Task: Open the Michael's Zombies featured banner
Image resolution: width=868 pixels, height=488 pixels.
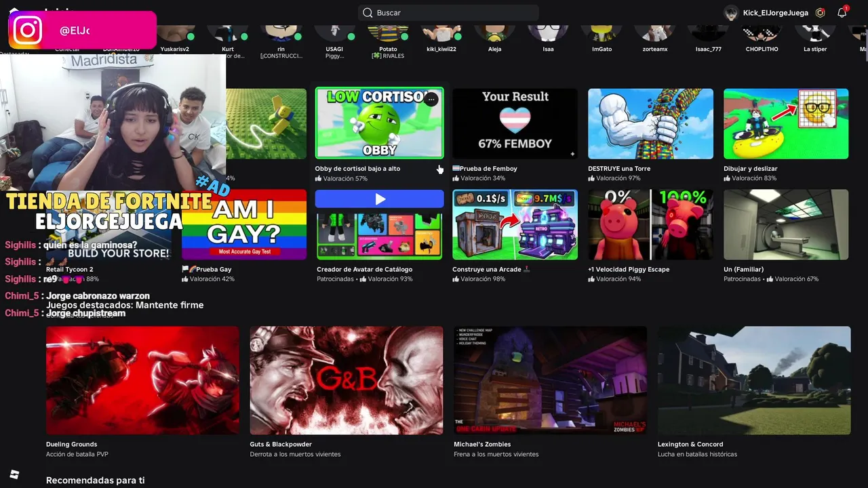Action: coord(551,380)
